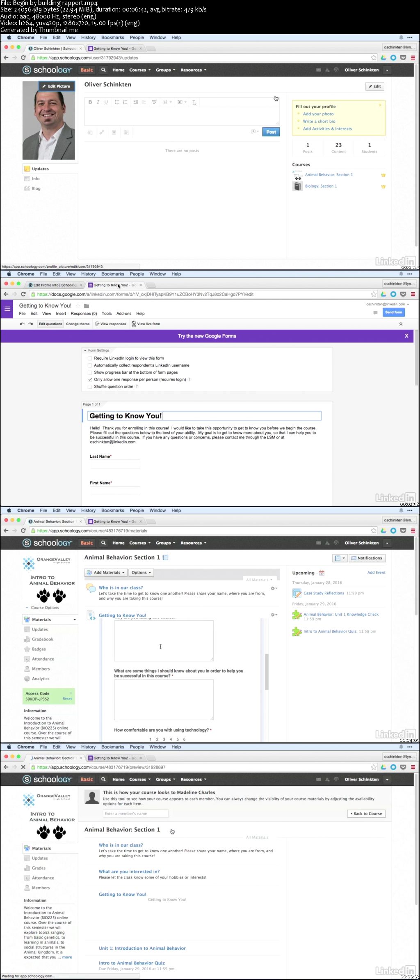The image size is (420, 980).
Task: Click Change theme in Forms toolbar
Action: coord(78,324)
